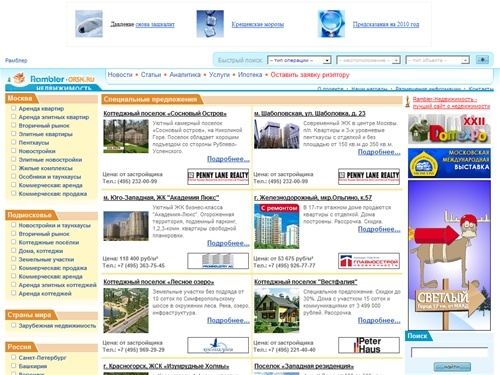Click the trophy award icon near Rambler-Недвижимость
The width and height of the screenshot is (500, 375).
click(x=407, y=102)
